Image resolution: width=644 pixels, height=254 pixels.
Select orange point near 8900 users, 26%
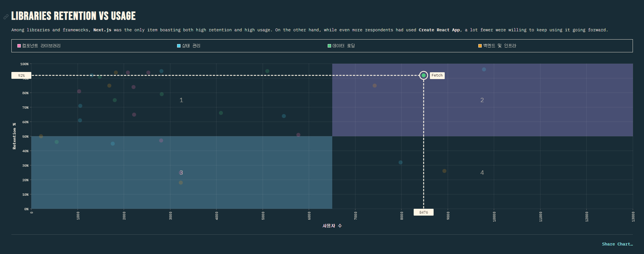pos(444,171)
